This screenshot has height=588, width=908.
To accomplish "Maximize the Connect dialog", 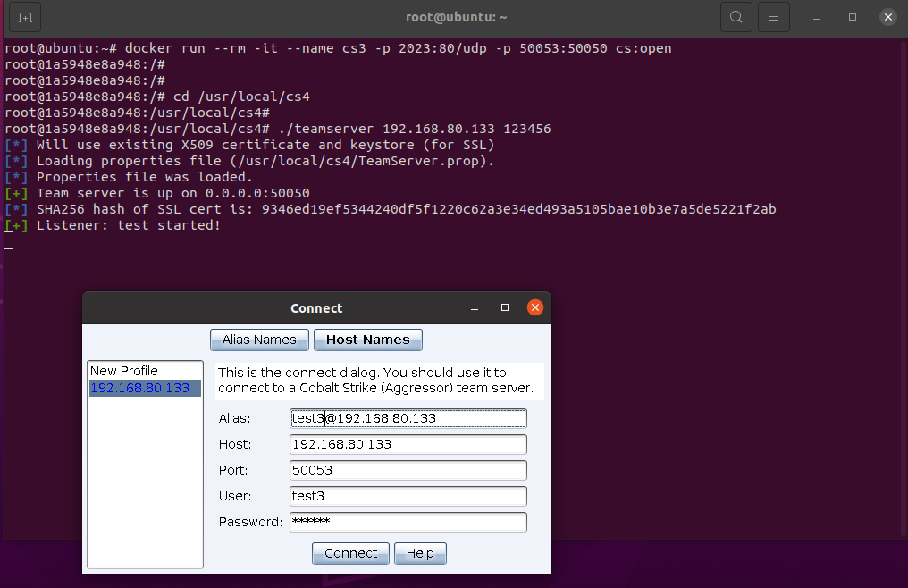I will (505, 307).
